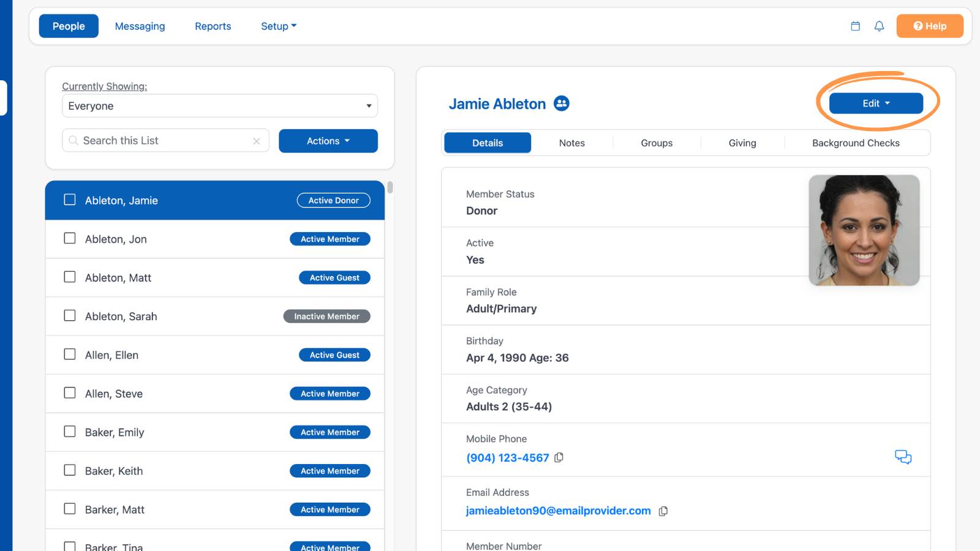This screenshot has width=980, height=551.
Task: Go to the Reports section
Action: 213,26
